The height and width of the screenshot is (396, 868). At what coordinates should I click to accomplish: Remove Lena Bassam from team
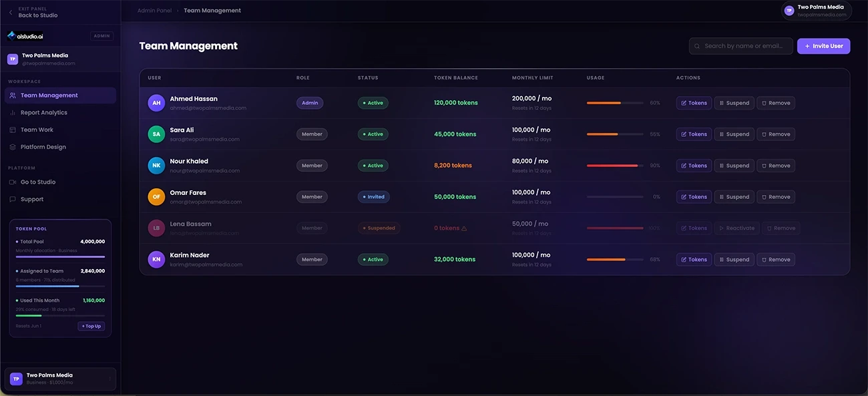click(781, 228)
